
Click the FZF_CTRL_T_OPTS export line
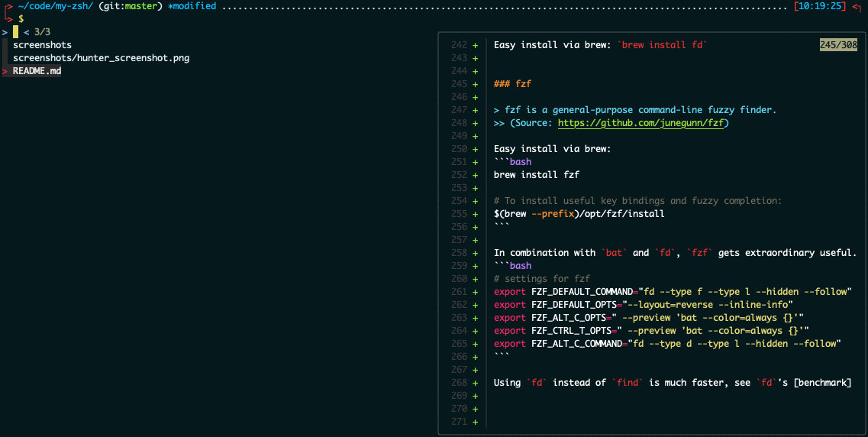[651, 331]
